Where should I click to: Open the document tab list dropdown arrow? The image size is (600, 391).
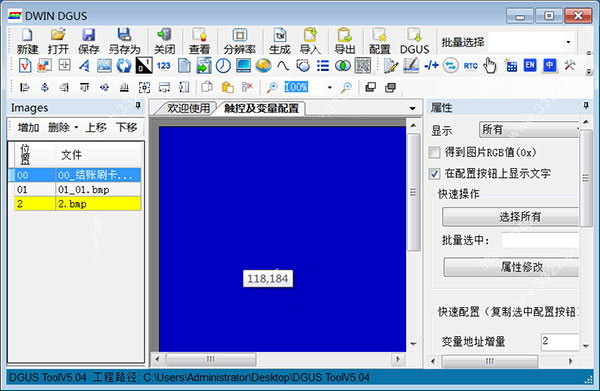tap(412, 109)
